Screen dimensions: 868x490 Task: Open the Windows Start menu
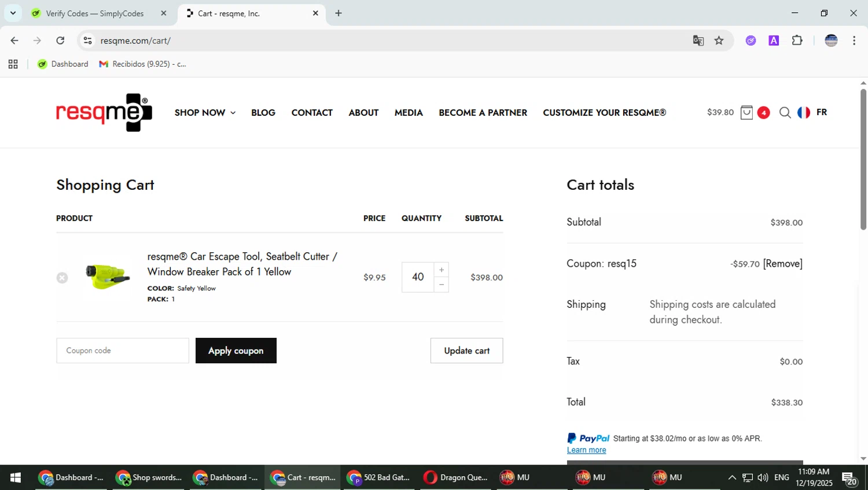point(16,477)
